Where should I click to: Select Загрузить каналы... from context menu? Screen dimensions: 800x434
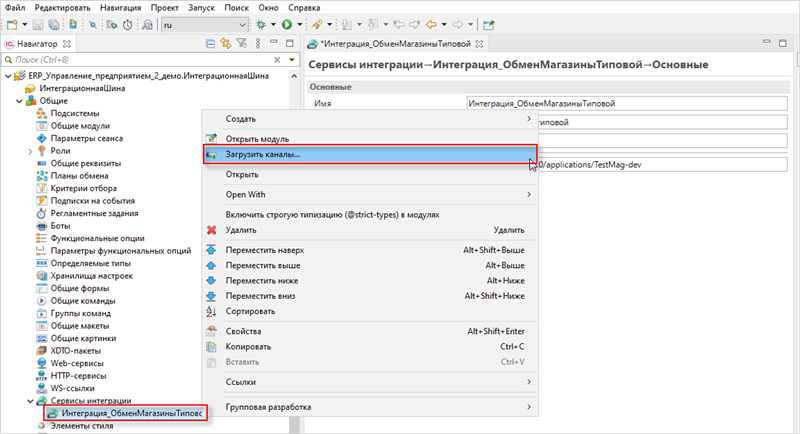(x=270, y=156)
